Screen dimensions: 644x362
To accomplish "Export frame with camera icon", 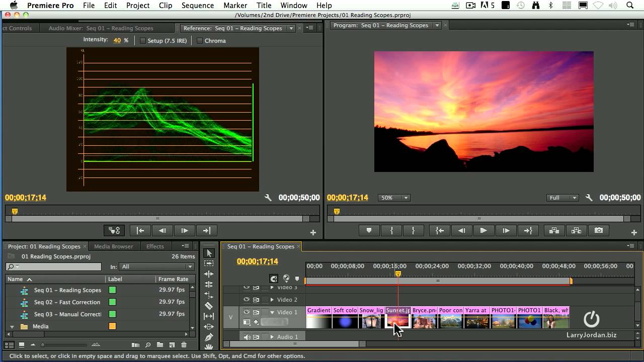I will 599,230.
